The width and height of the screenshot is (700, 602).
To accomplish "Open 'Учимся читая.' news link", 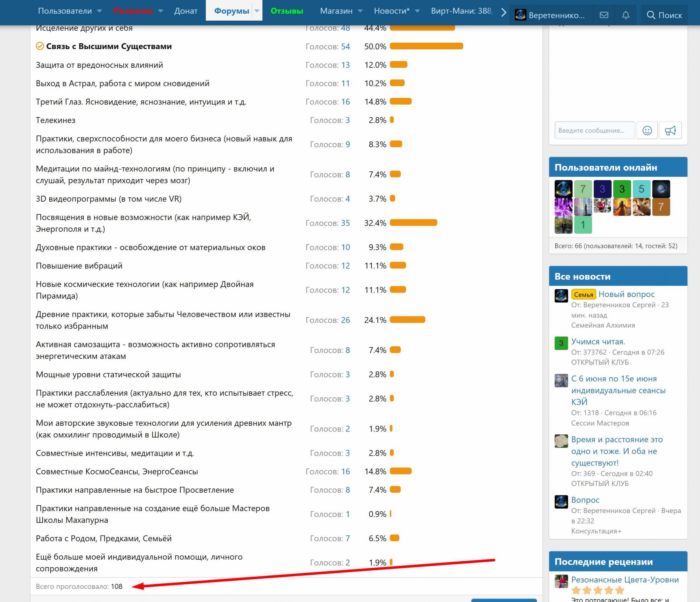I will click(598, 341).
